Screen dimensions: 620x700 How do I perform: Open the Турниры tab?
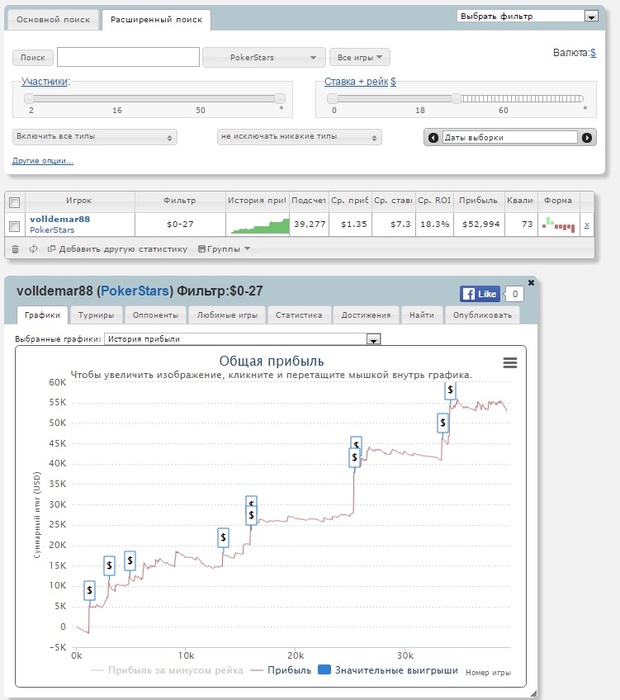[96, 315]
